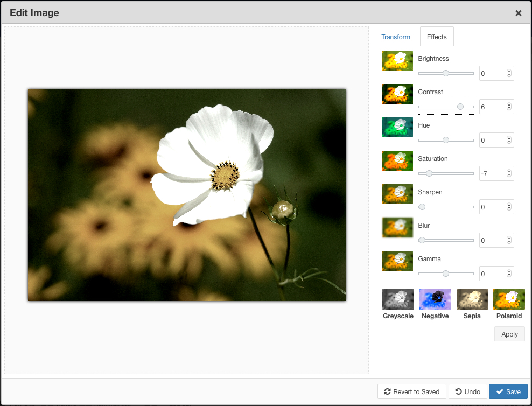
Task: Select the Hue effect preview icon
Action: tap(397, 127)
